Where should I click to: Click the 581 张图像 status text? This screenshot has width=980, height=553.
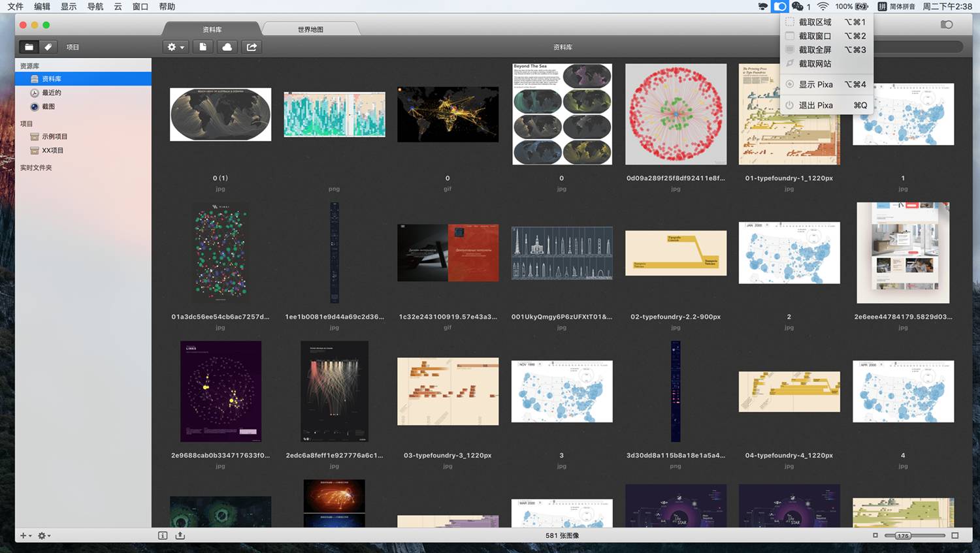click(562, 535)
